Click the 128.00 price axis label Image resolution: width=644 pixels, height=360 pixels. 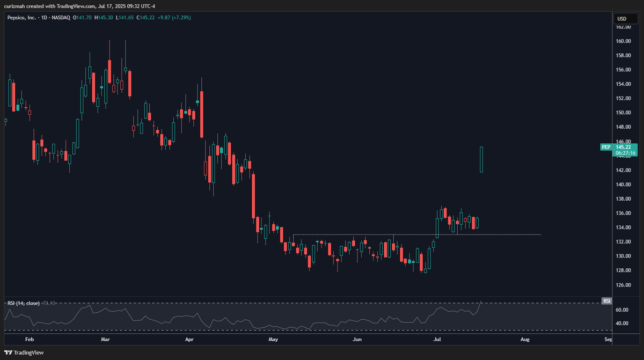[x=623, y=270]
